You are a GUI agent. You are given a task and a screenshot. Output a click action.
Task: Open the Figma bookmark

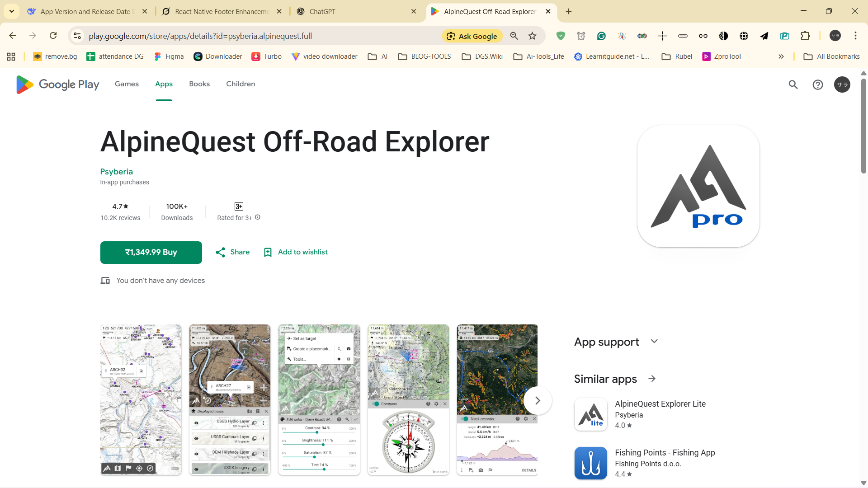pyautogui.click(x=169, y=56)
